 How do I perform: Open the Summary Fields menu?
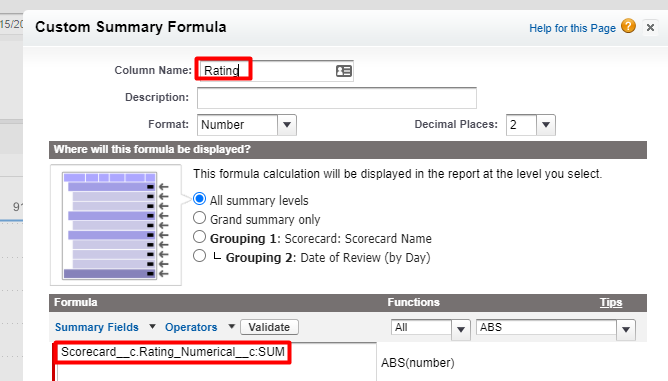[x=97, y=327]
